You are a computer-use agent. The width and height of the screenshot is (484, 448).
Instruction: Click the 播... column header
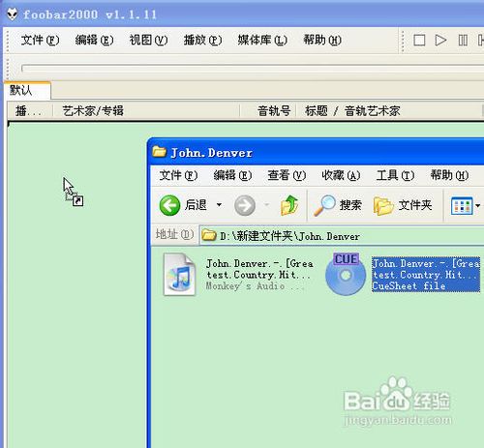click(x=30, y=111)
